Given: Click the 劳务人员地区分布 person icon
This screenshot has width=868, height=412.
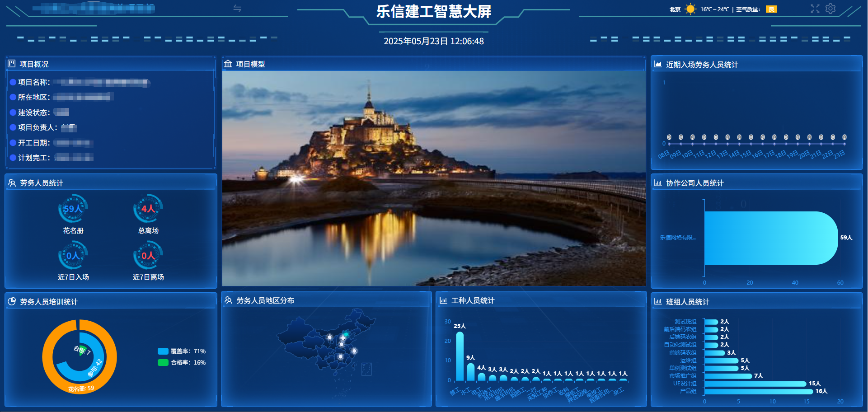Looking at the screenshot, I should (x=228, y=300).
